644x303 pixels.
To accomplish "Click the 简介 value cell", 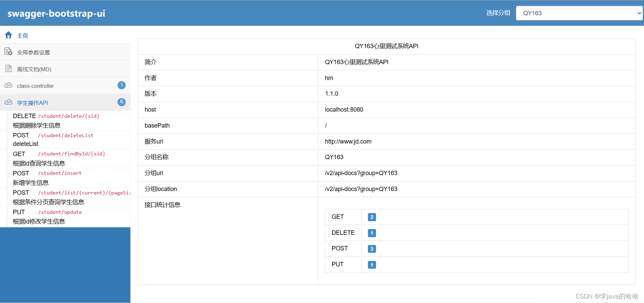I will [477, 62].
